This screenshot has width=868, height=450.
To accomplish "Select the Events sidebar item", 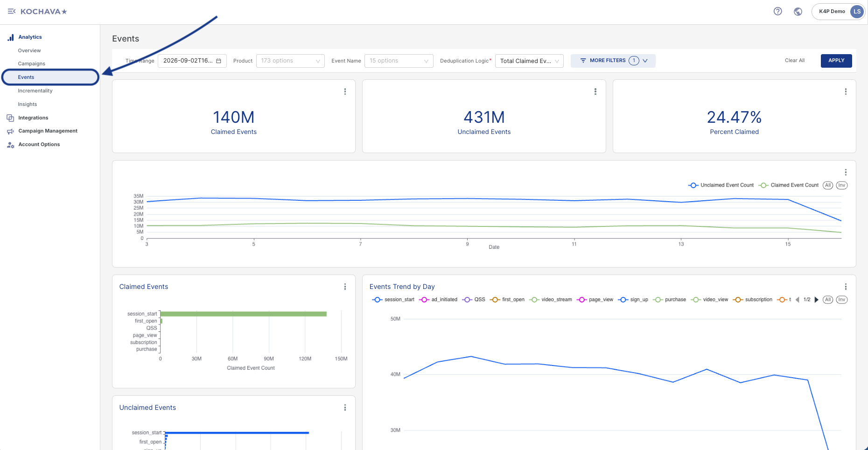I will pos(50,77).
